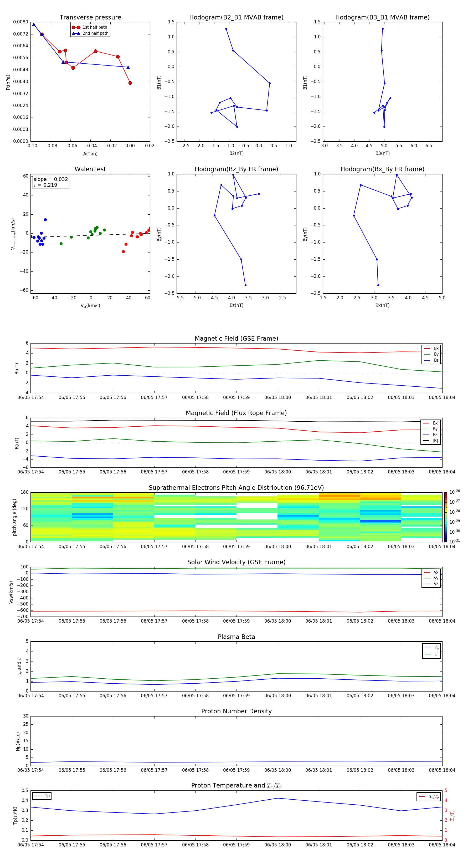Click the 'Solar Wind Velocity (GSE Frame)' title

point(236,562)
